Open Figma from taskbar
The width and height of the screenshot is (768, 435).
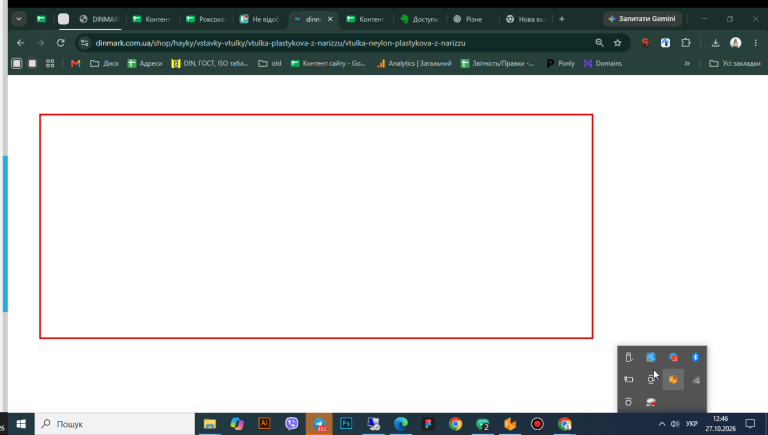click(428, 424)
